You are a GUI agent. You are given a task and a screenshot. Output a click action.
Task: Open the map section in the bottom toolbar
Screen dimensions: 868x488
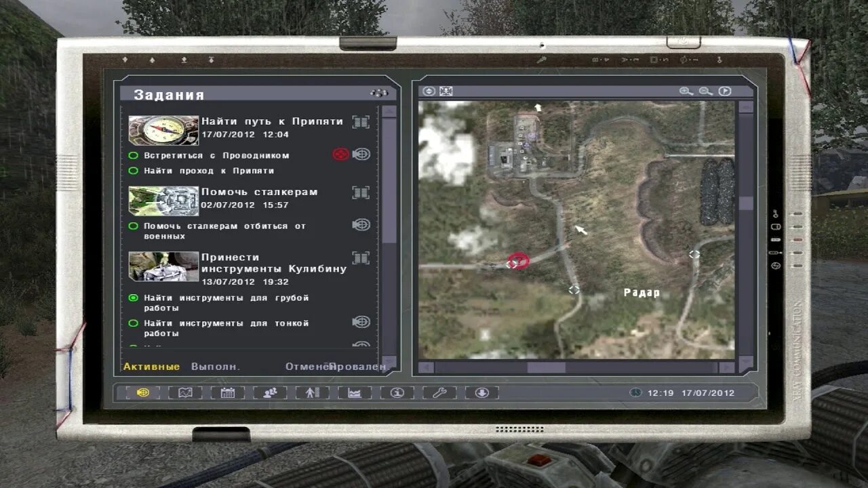pos(185,392)
